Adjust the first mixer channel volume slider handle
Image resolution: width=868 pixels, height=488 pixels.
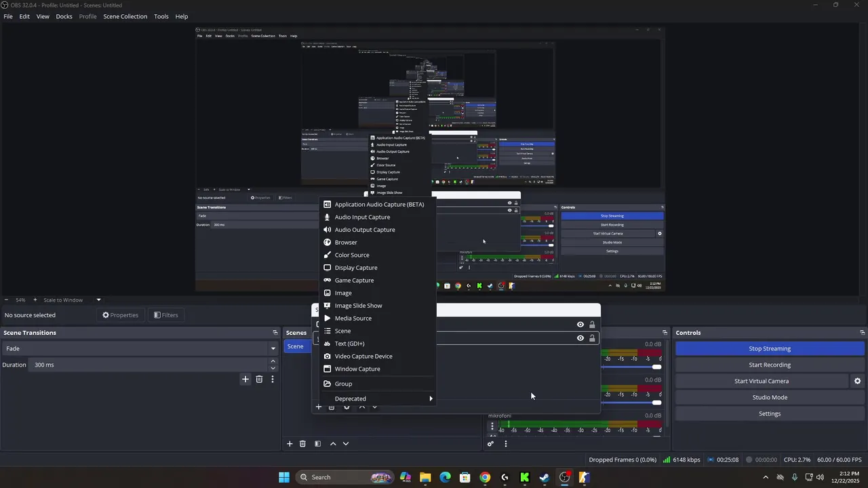tap(656, 367)
